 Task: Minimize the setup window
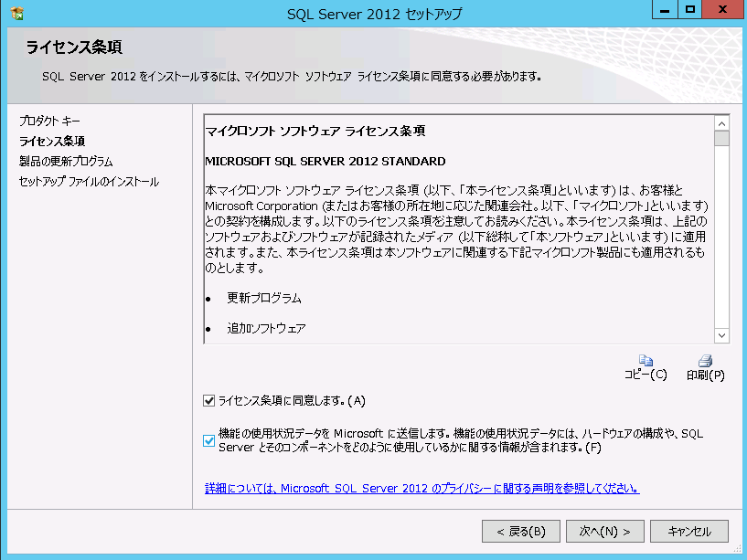click(x=665, y=9)
